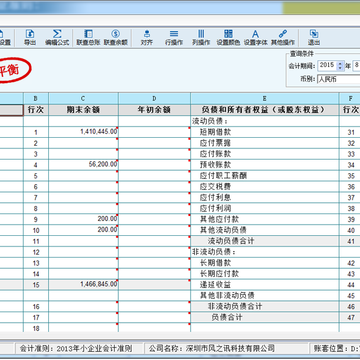Select the 应付职工薪酬 cell
The width and height of the screenshot is (360, 360).
point(265,176)
